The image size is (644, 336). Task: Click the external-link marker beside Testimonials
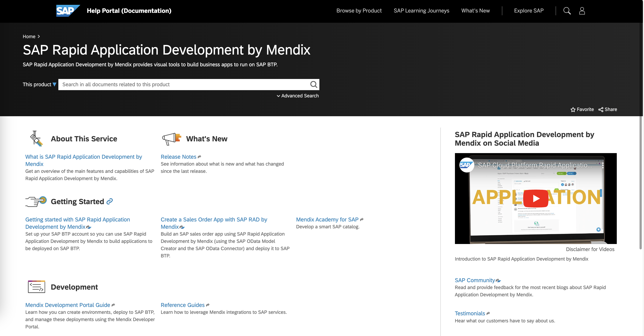tap(488, 313)
